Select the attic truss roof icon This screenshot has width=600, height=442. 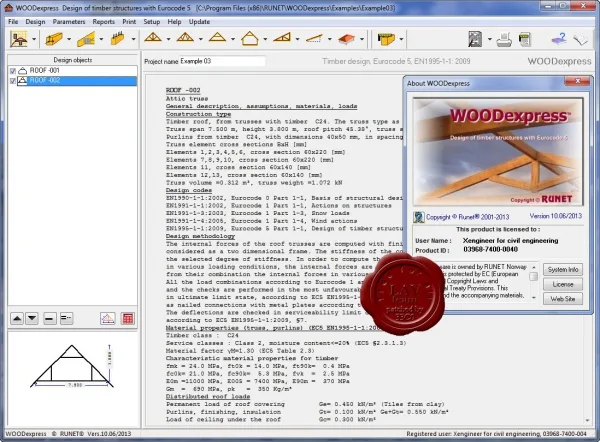pyautogui.click(x=249, y=39)
